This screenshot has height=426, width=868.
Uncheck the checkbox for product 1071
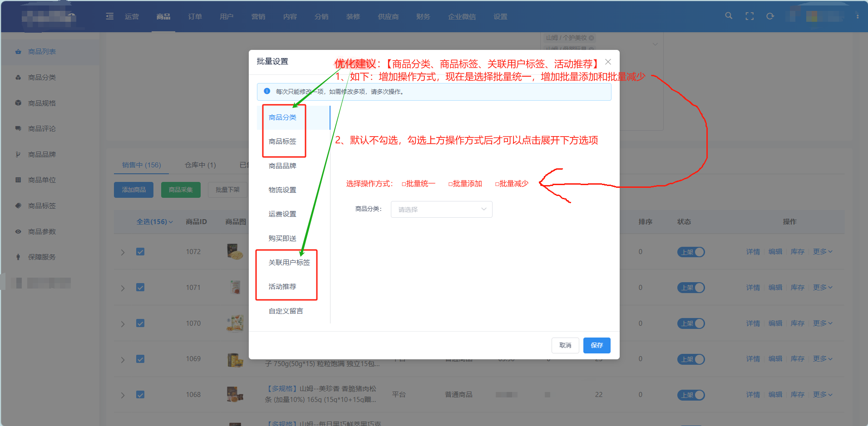tap(140, 287)
